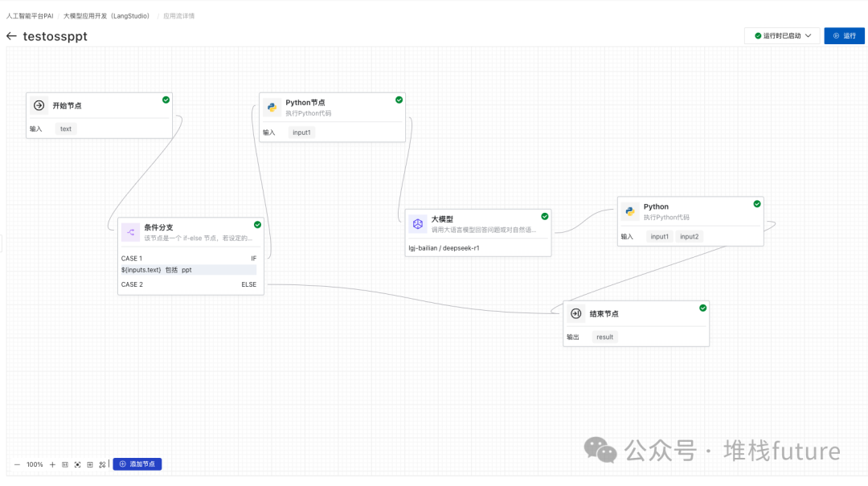Click the fit view focus icon
Screen dimensions: 868x486
[77, 464]
